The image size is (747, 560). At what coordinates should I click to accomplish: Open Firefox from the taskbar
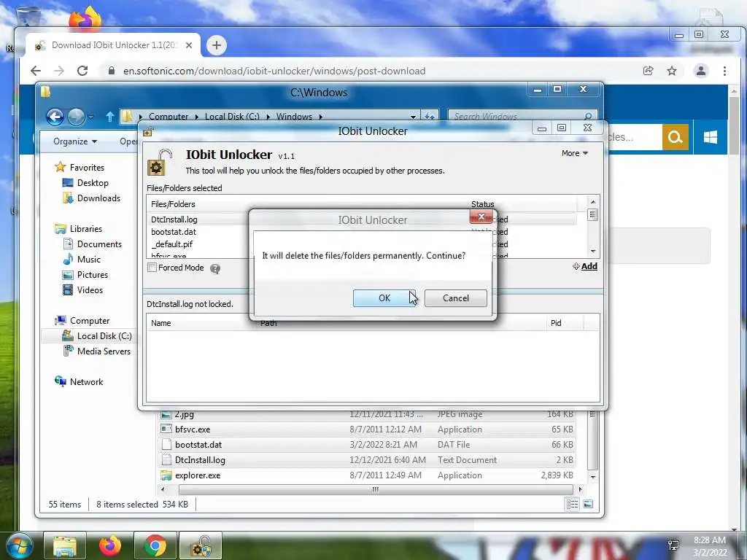point(110,545)
